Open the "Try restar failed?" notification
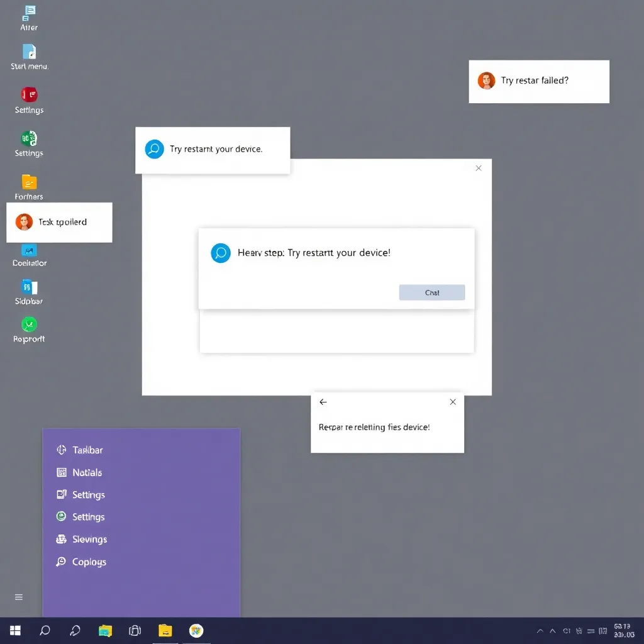This screenshot has height=644, width=644. [x=538, y=81]
